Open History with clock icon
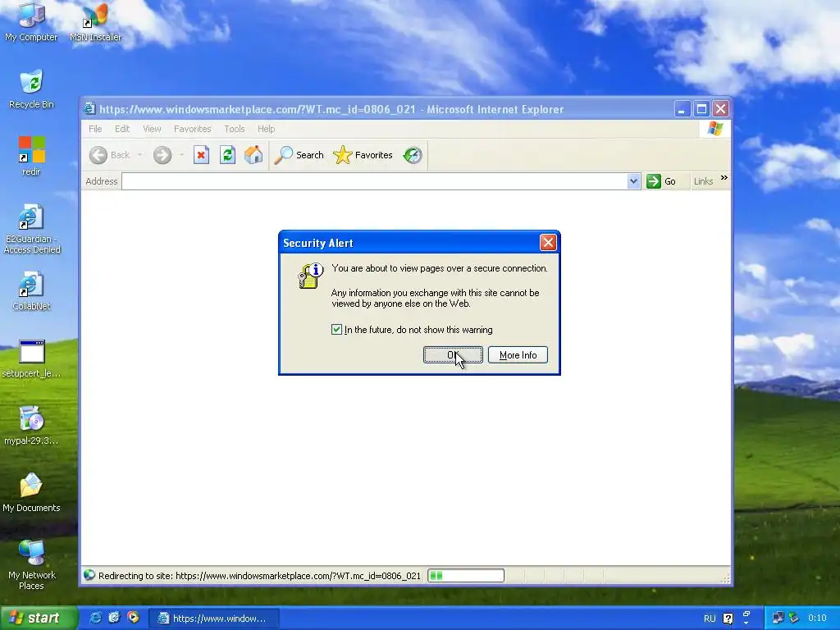 tap(413, 155)
